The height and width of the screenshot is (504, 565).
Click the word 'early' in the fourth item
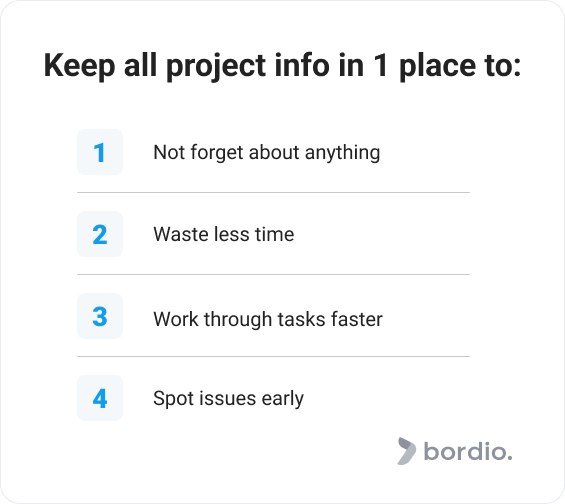pyautogui.click(x=282, y=400)
